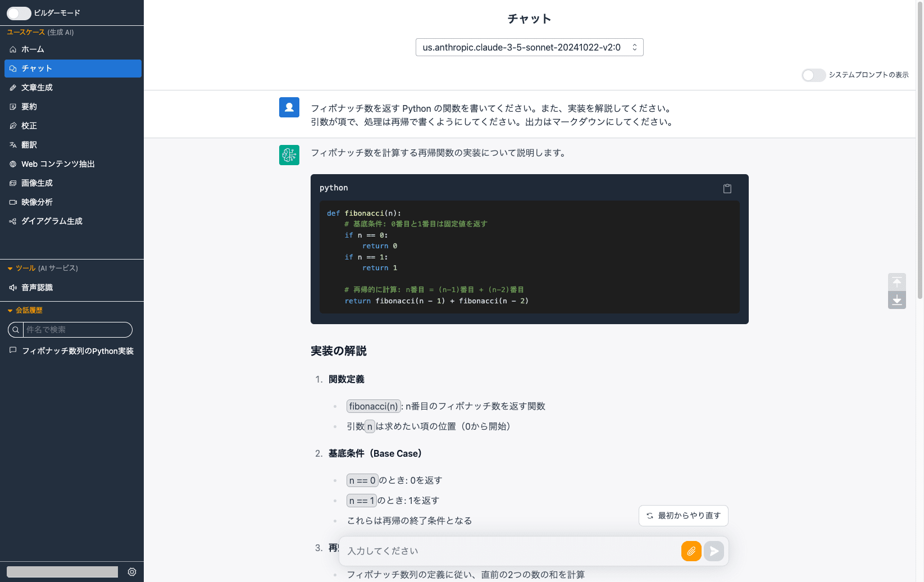Click the user avatar icon
The height and width of the screenshot is (582, 924).
(x=289, y=107)
